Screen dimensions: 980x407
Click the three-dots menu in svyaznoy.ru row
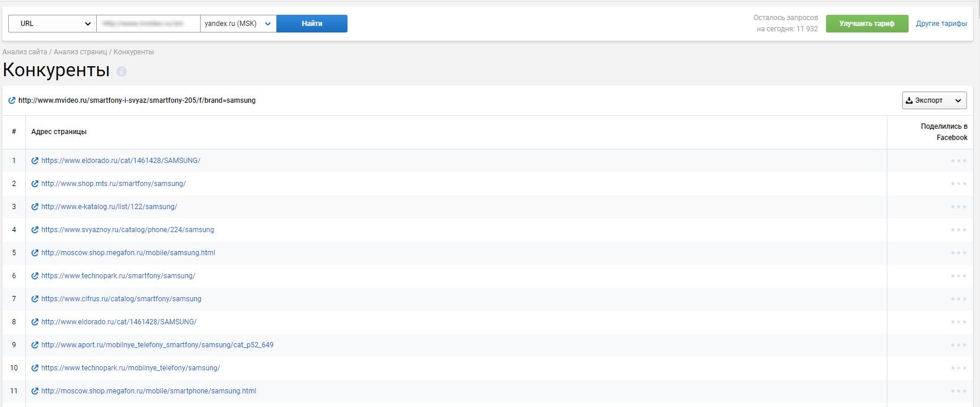click(x=958, y=230)
